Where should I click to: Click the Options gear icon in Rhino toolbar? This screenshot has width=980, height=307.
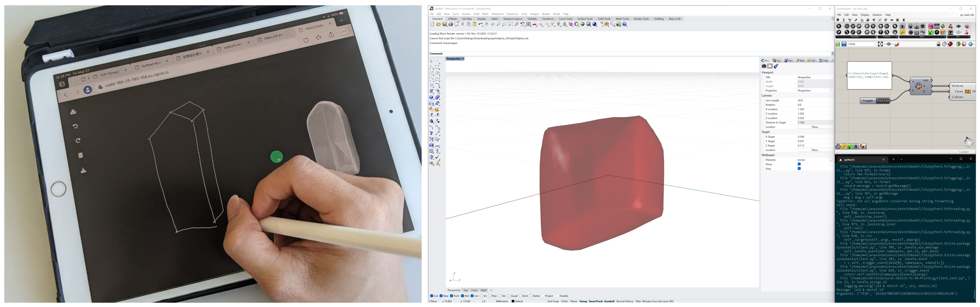click(607, 24)
